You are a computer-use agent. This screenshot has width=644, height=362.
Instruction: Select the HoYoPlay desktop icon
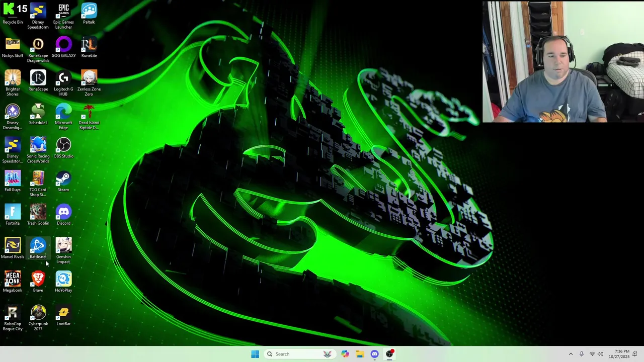[x=63, y=282]
